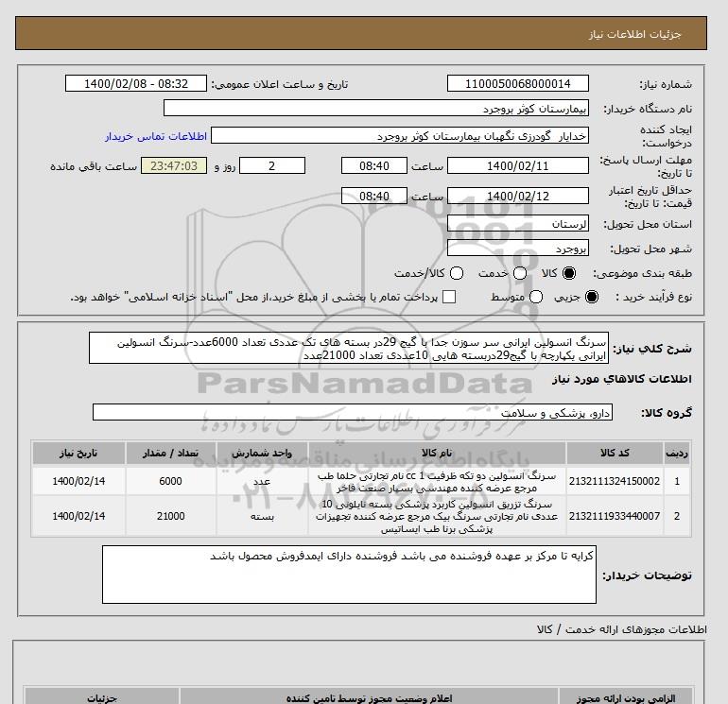Image resolution: width=728 pixels, height=704 pixels.
Task: Click the remaining time field 23:47:03
Action: (174, 165)
